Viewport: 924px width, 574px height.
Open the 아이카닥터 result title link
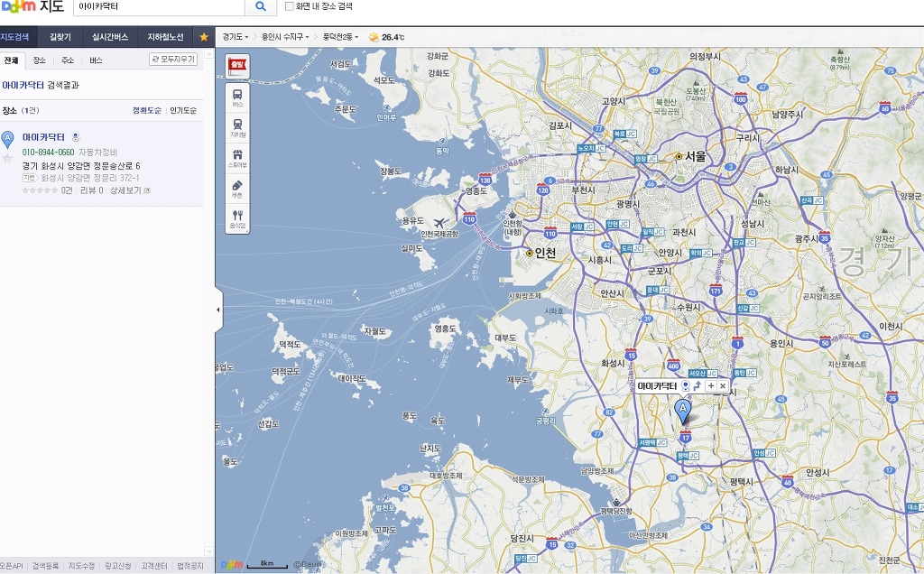pos(43,137)
